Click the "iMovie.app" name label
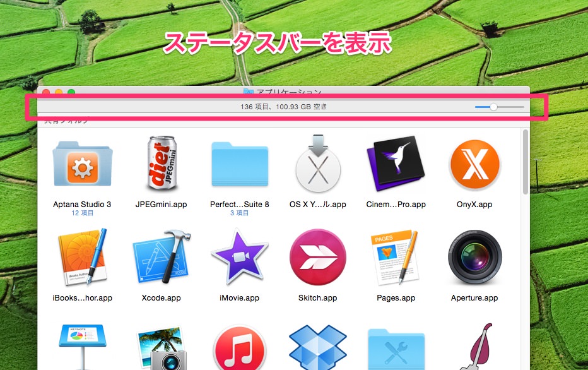588x370 pixels. point(240,298)
